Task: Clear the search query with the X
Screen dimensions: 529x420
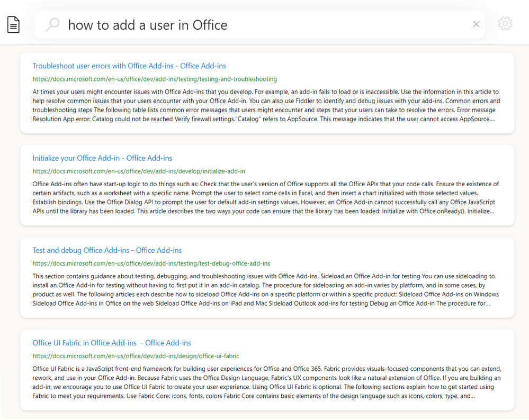Action: (x=476, y=24)
